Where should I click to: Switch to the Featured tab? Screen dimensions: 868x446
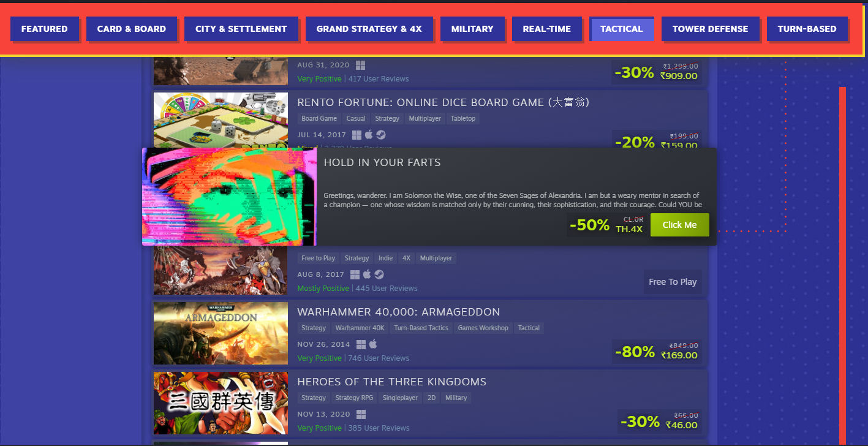pos(44,29)
